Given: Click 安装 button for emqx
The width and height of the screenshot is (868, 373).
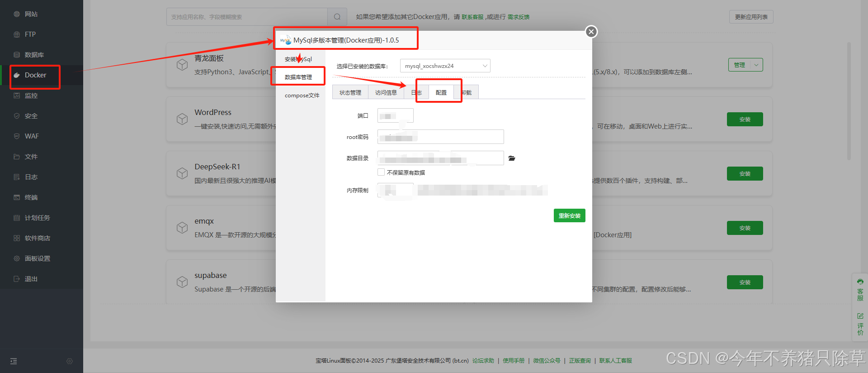Looking at the screenshot, I should click(x=745, y=228).
